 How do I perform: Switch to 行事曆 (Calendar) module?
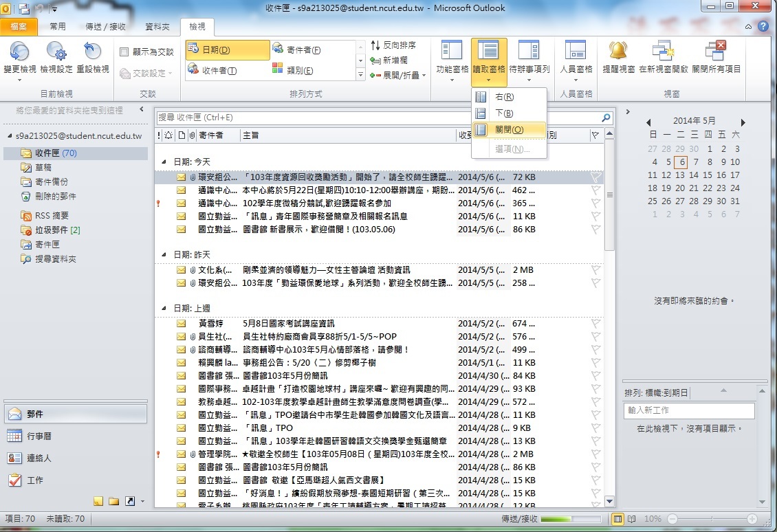[76, 436]
